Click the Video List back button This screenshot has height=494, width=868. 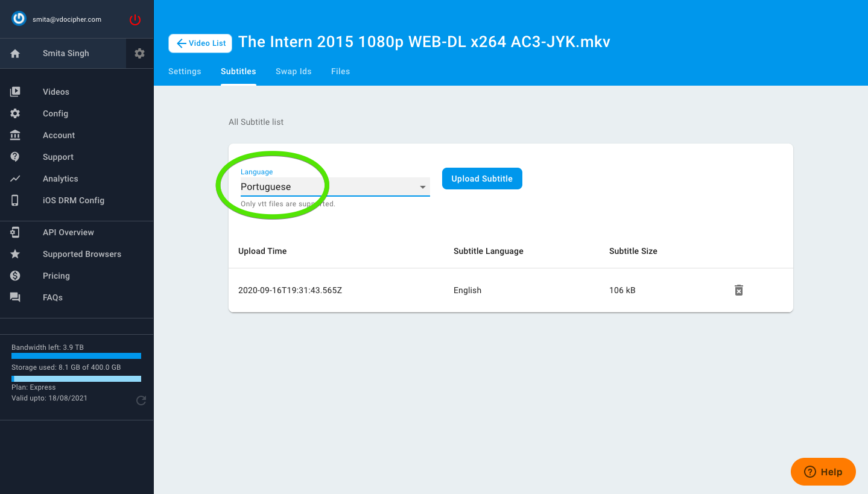(x=200, y=43)
